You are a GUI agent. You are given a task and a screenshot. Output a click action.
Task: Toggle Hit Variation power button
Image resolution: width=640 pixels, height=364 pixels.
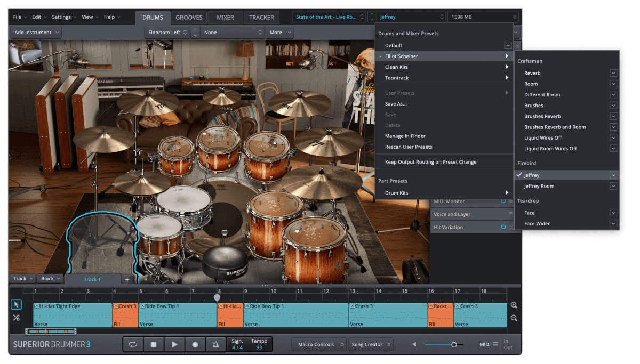point(503,227)
